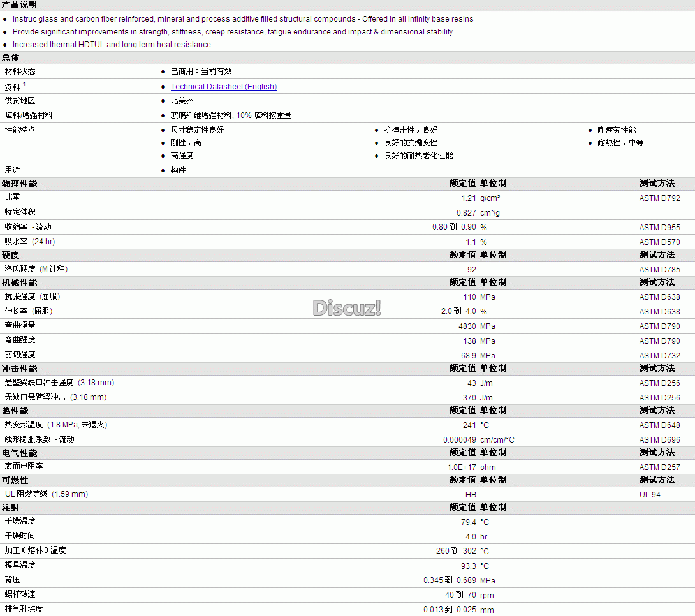This screenshot has width=695, height=616.
Task: Select the 剪切强度 value 68.9
Action: coord(469,355)
